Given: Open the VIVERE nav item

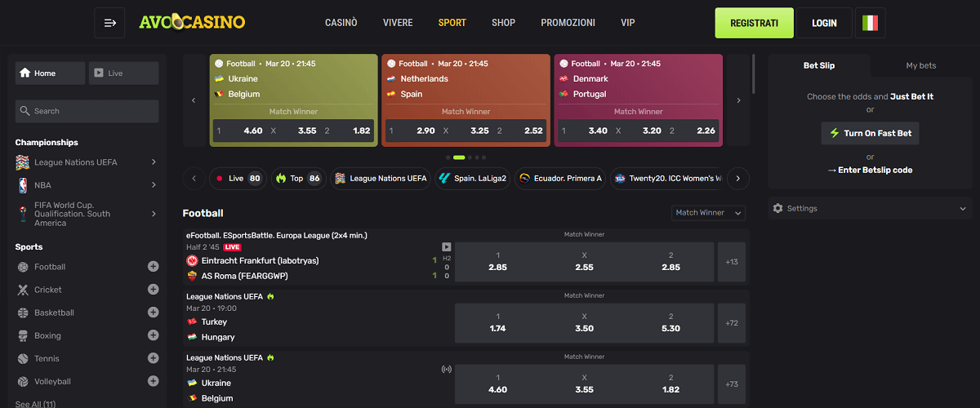Looking at the screenshot, I should (398, 23).
